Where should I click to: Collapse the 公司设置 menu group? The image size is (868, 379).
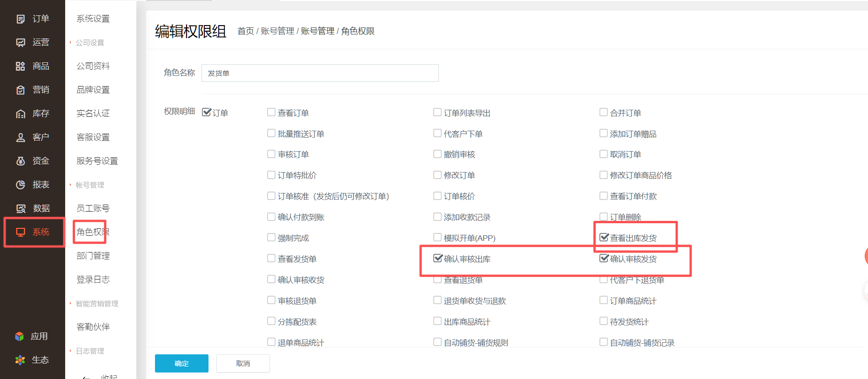tap(90, 43)
